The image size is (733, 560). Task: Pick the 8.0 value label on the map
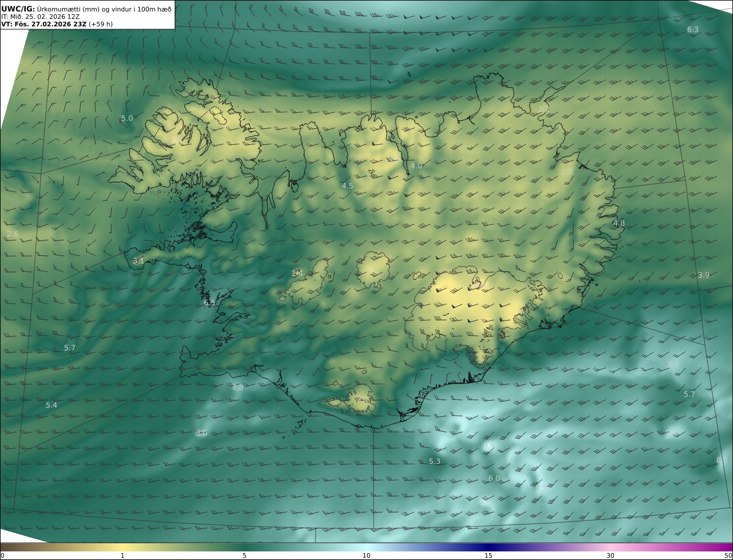(202, 433)
